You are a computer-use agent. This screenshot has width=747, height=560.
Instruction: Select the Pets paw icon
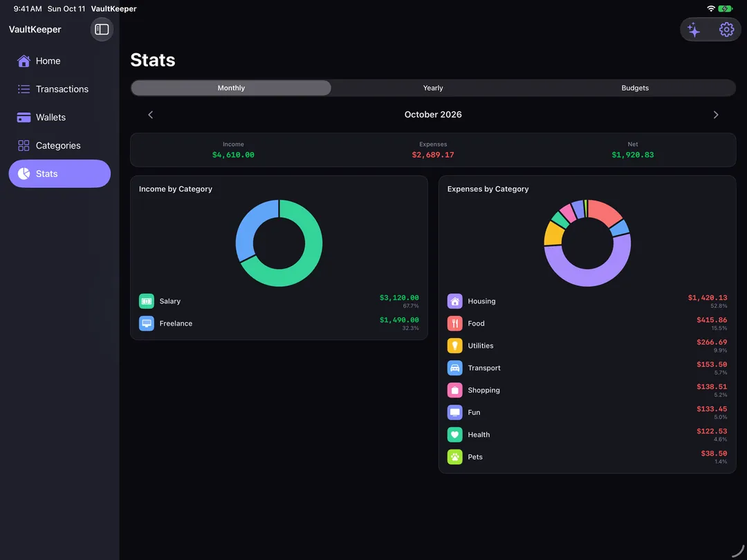pyautogui.click(x=454, y=457)
